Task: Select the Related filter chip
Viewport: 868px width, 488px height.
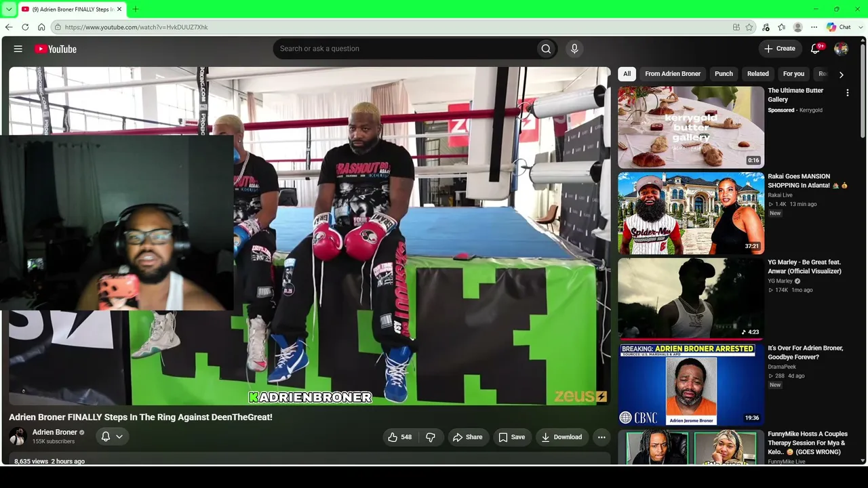Action: (x=758, y=74)
